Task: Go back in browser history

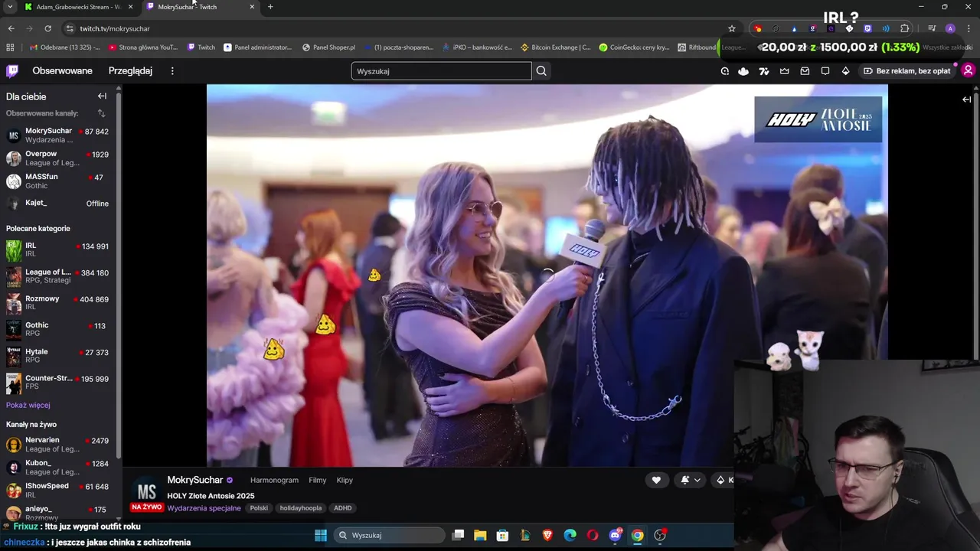Action: [11, 28]
